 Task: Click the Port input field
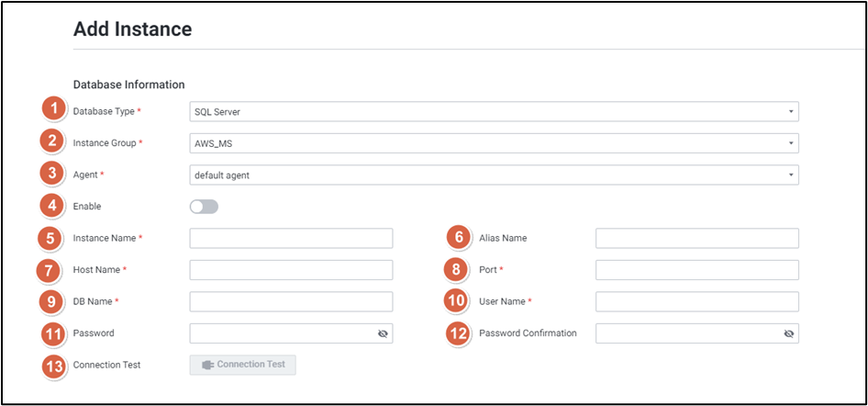pos(696,270)
